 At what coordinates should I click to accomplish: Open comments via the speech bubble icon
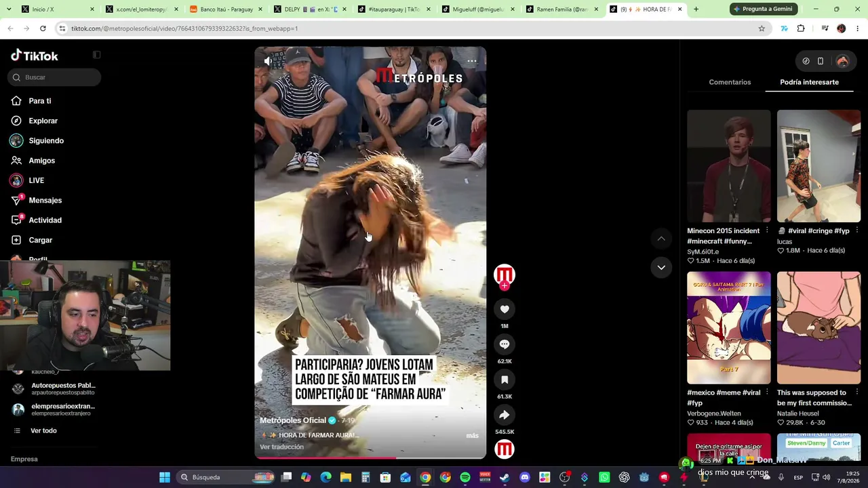click(x=505, y=344)
